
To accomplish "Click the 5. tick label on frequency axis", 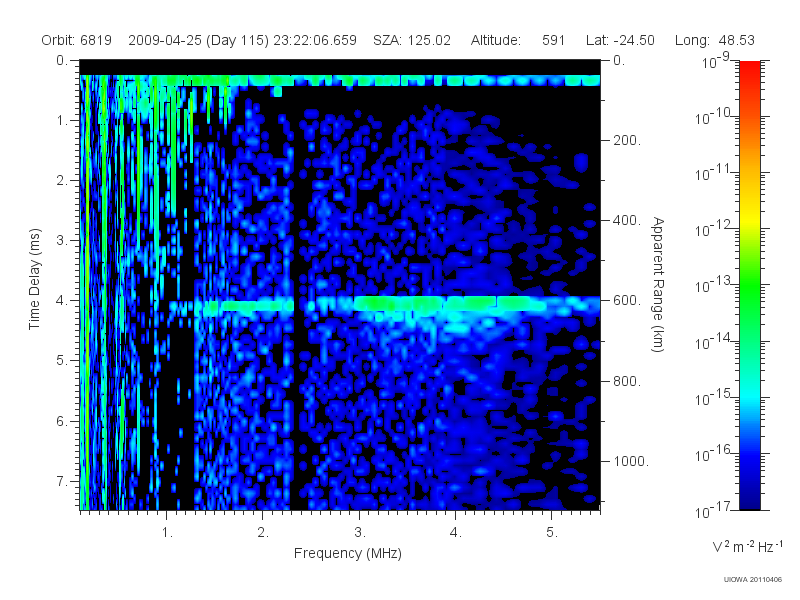I will (x=552, y=533).
